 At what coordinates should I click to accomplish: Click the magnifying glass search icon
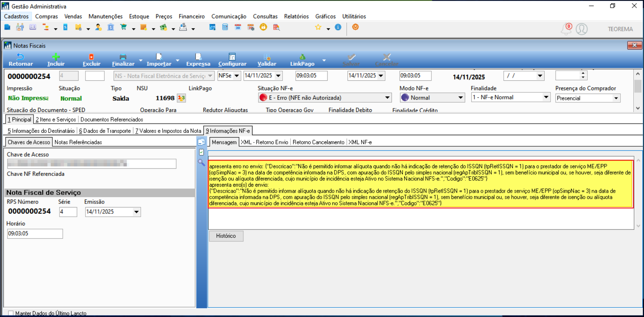(201, 163)
